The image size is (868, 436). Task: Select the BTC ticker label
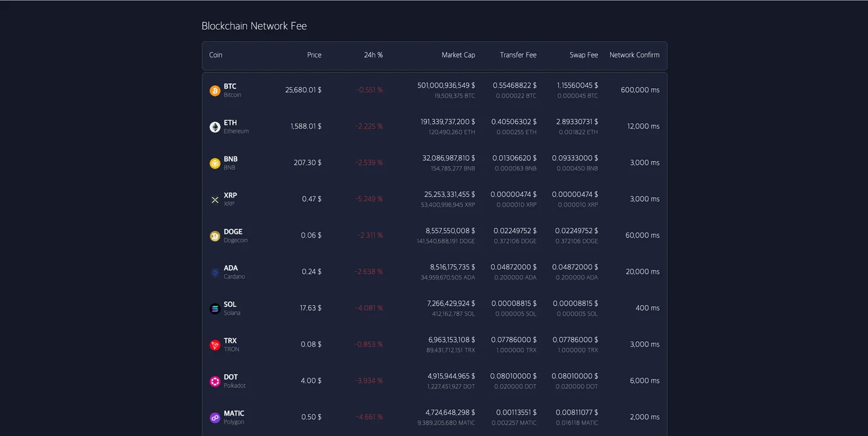click(x=230, y=86)
